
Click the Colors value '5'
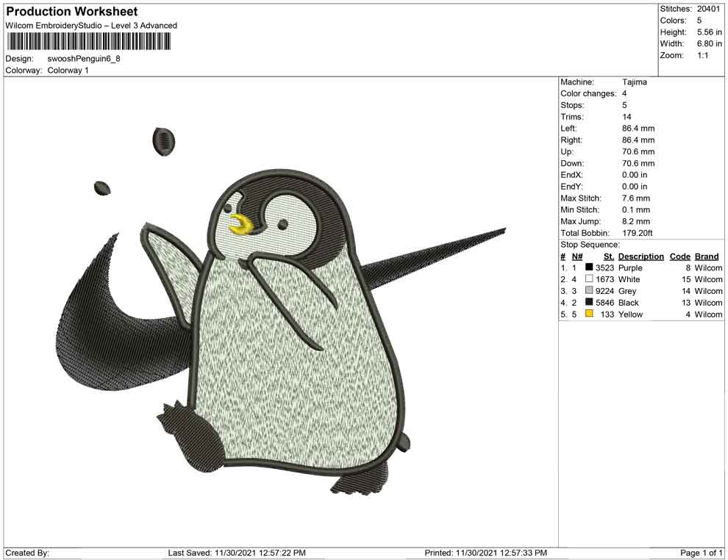(699, 21)
